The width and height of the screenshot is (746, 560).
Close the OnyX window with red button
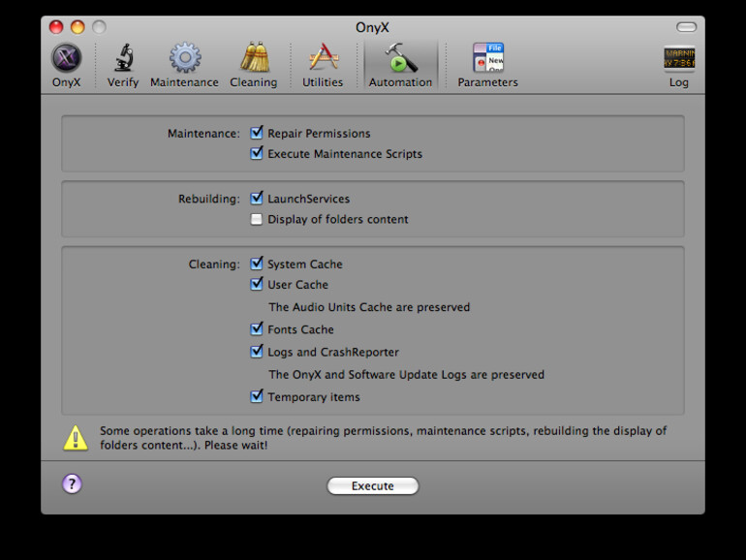coord(56,27)
